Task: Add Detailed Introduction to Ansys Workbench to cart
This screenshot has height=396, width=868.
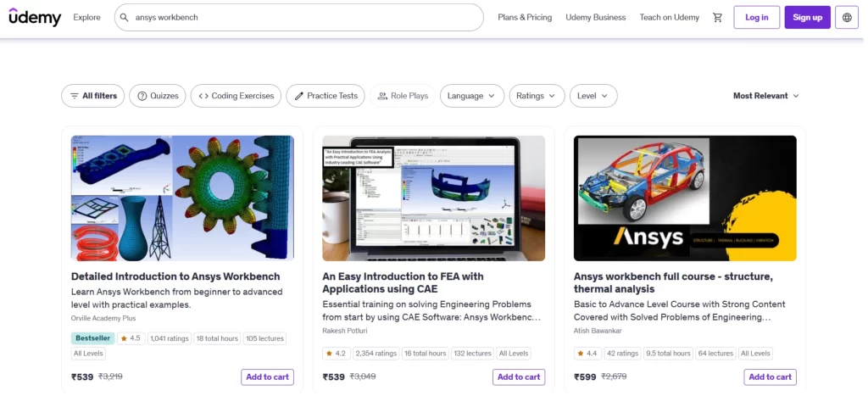Action: (267, 377)
